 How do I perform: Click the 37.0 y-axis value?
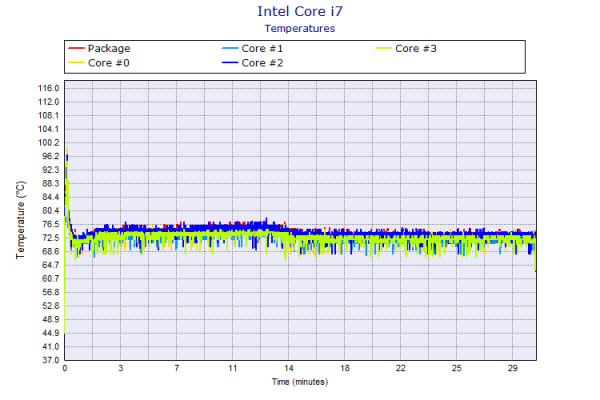pyautogui.click(x=51, y=360)
